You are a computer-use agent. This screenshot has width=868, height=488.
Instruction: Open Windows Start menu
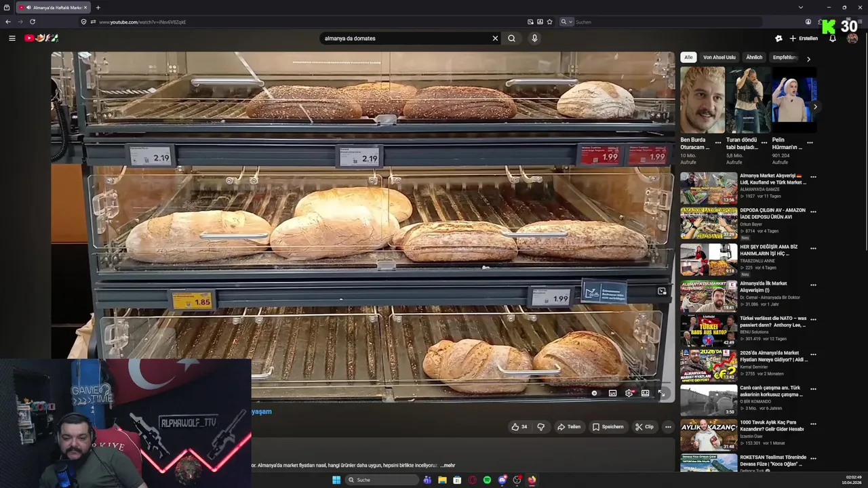336,480
